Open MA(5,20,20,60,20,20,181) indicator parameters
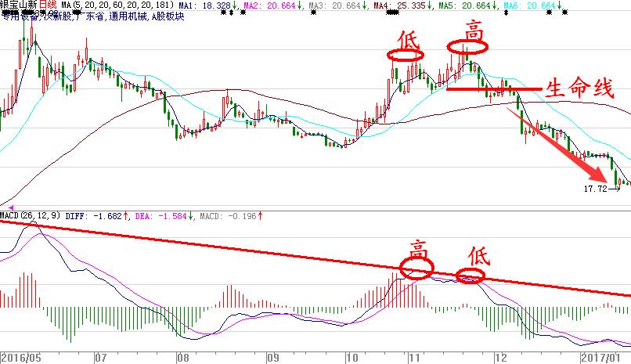 point(117,5)
